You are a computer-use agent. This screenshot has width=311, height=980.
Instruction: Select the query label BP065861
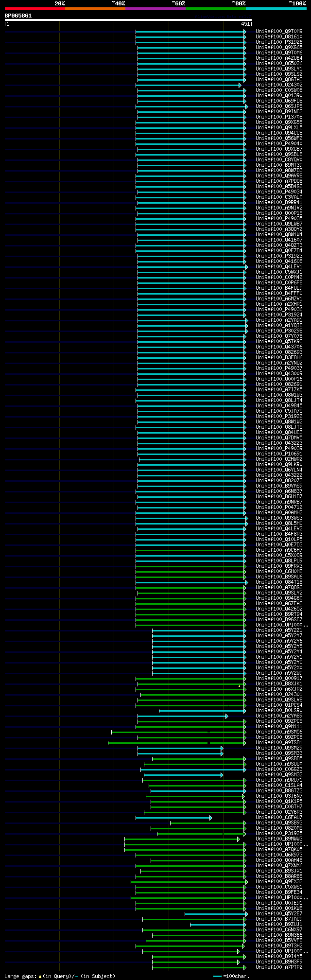(18, 16)
